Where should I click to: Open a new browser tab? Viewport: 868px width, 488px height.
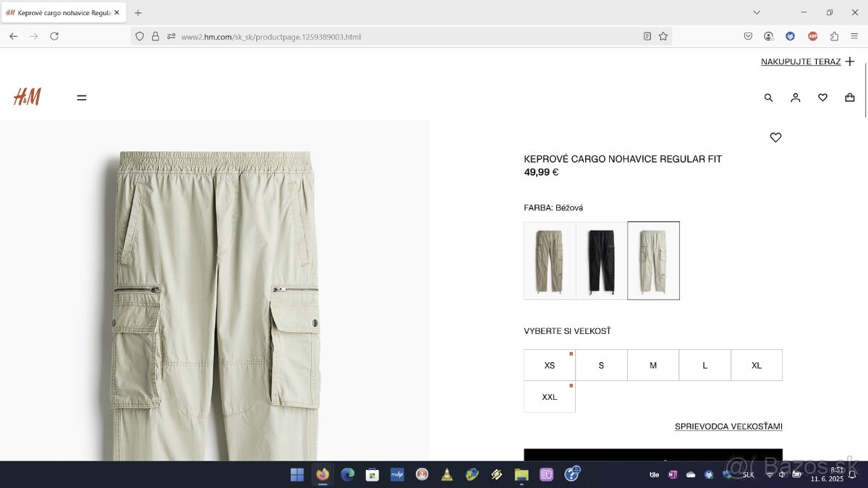point(138,12)
